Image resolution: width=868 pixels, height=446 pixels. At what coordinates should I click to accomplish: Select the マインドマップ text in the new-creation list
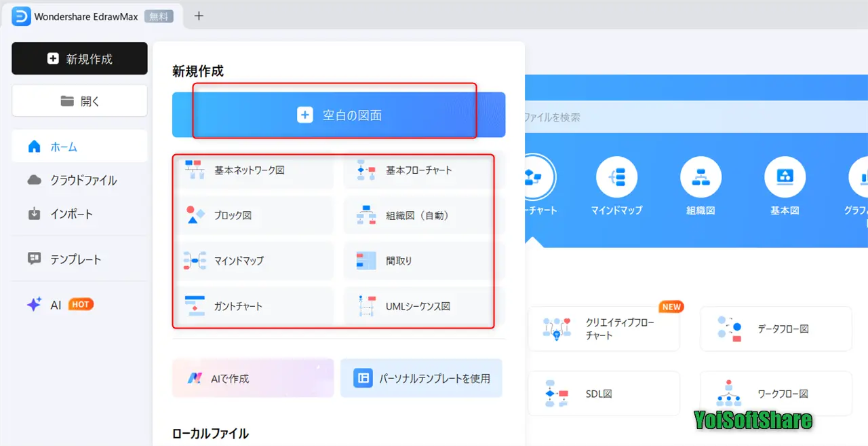point(239,261)
